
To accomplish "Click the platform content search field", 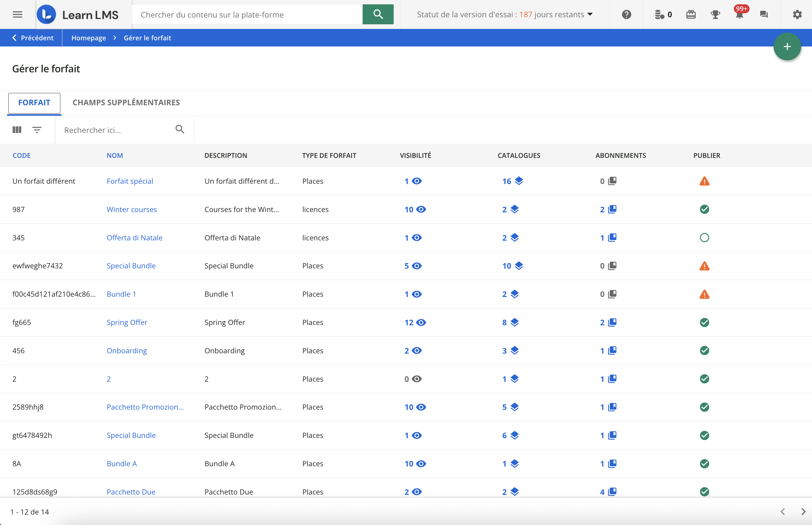I will 247,14.
